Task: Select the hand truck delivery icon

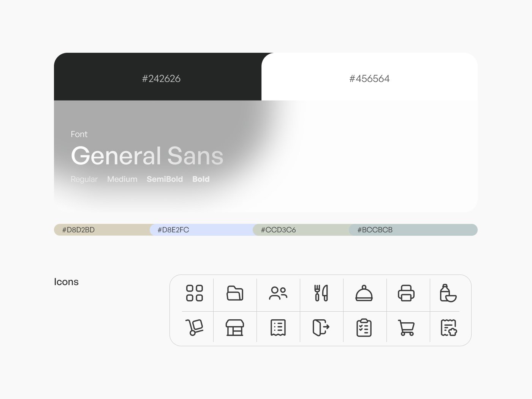Action: pyautogui.click(x=195, y=327)
